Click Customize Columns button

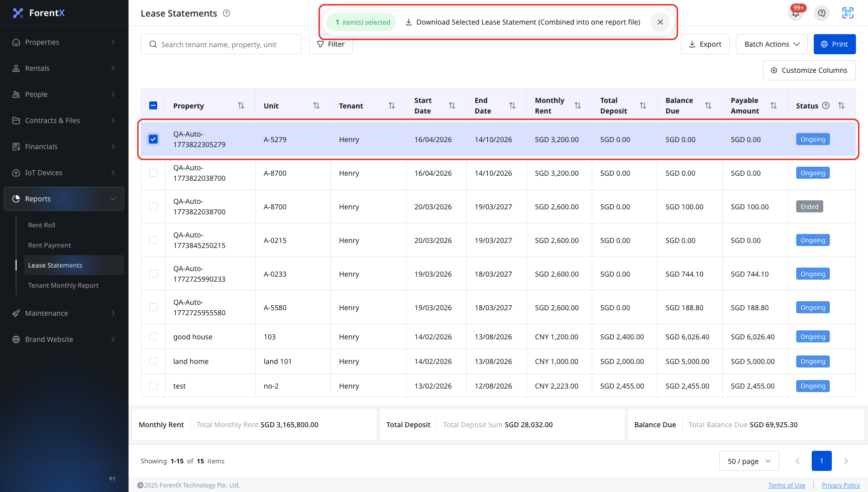click(809, 70)
